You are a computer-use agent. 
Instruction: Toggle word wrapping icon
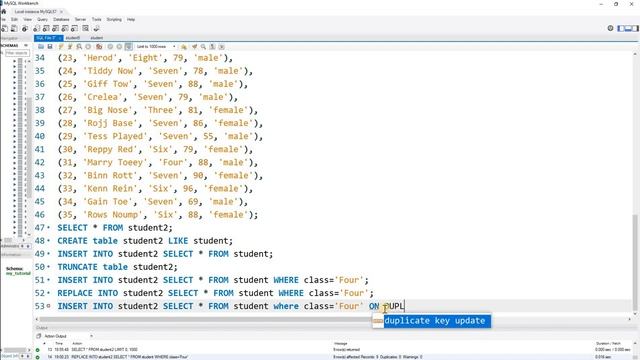point(222,47)
